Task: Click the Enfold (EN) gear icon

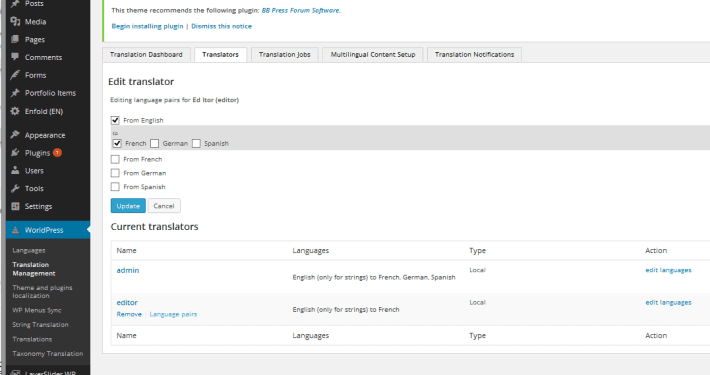Action: (15, 111)
